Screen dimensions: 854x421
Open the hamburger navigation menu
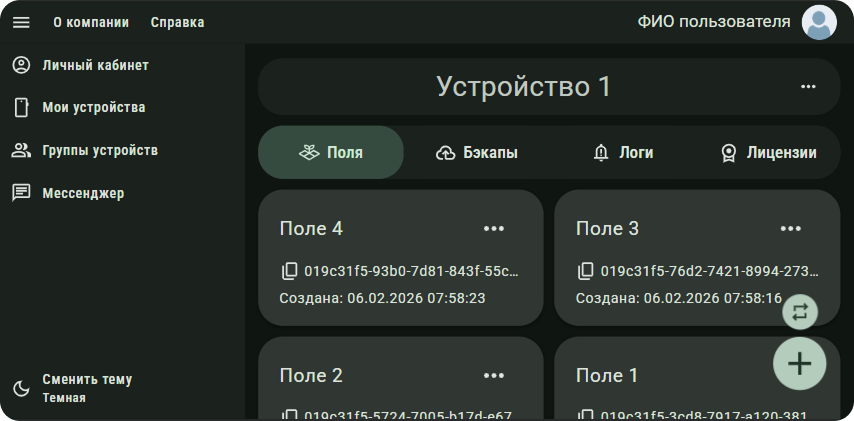[x=21, y=22]
